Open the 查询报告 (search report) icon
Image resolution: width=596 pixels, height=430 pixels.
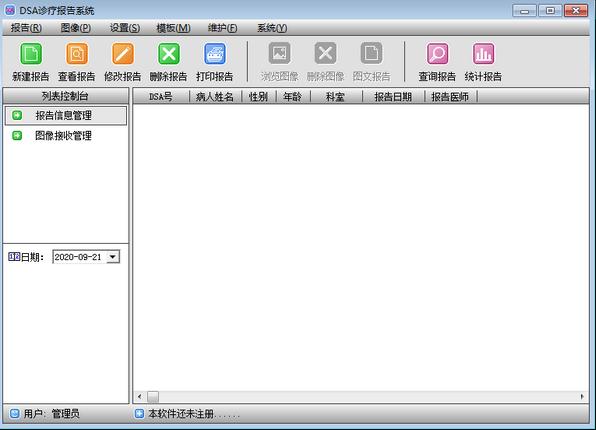(x=437, y=54)
